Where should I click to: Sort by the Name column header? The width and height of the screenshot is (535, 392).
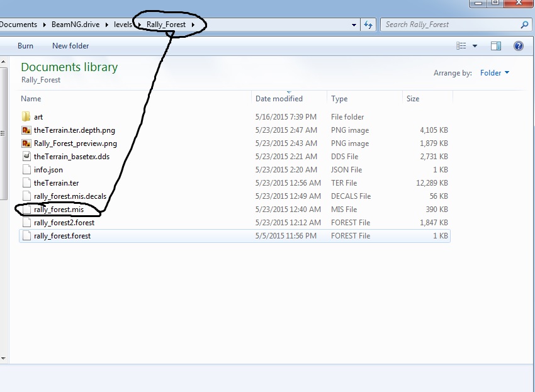(31, 99)
